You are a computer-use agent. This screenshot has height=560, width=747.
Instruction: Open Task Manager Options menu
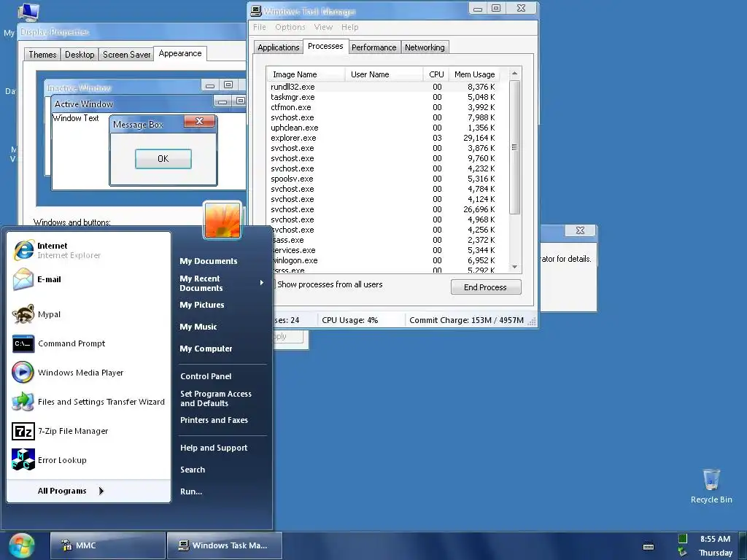(290, 27)
